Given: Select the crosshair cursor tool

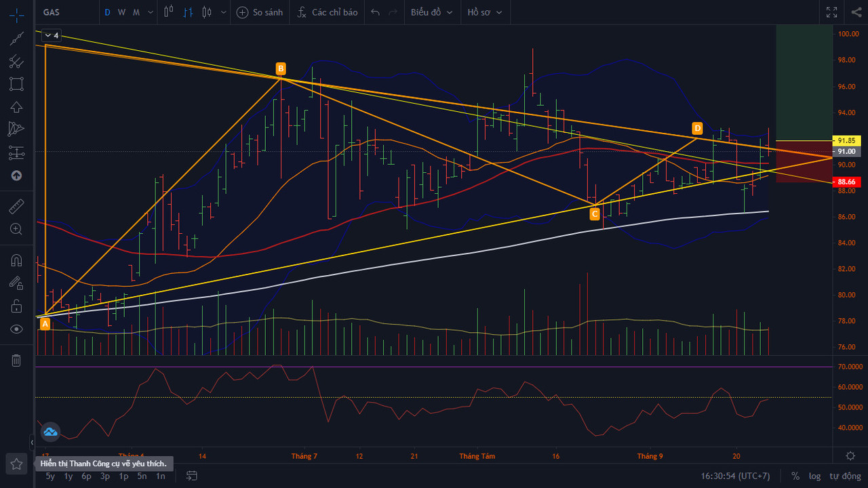Looking at the screenshot, I should coord(16,14).
